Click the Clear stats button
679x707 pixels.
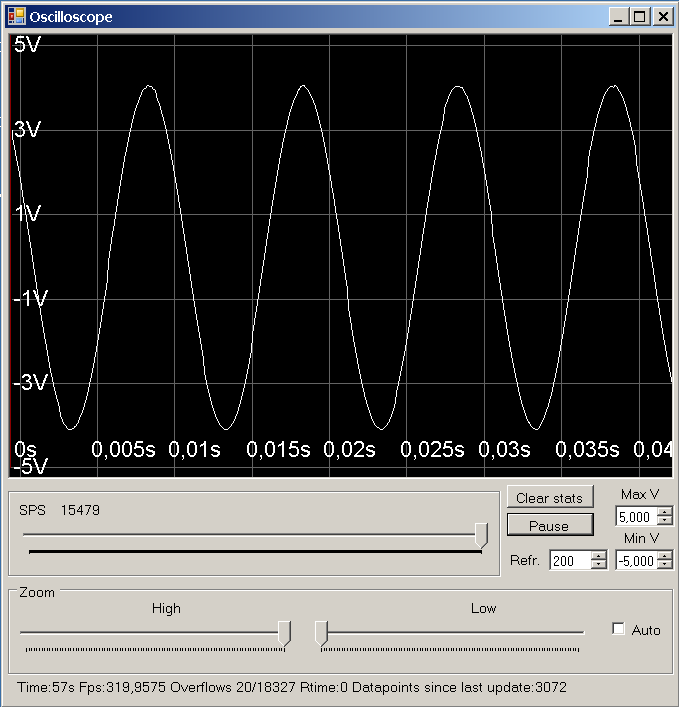pyautogui.click(x=550, y=498)
